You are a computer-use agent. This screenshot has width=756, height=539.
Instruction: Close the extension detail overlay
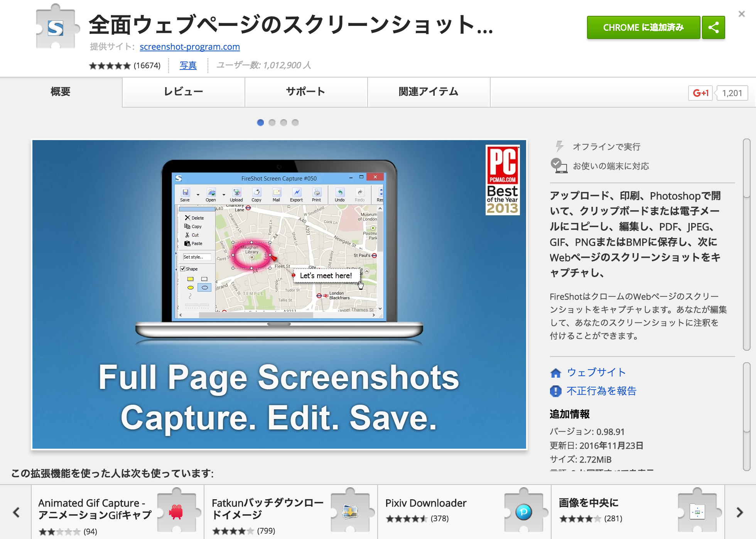click(x=741, y=14)
